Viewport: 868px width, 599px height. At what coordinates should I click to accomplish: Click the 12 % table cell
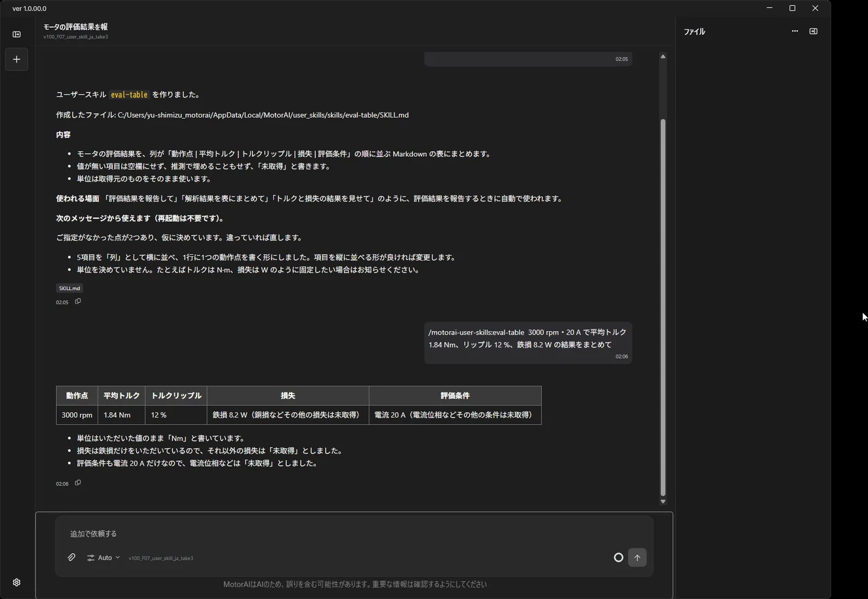pos(176,415)
